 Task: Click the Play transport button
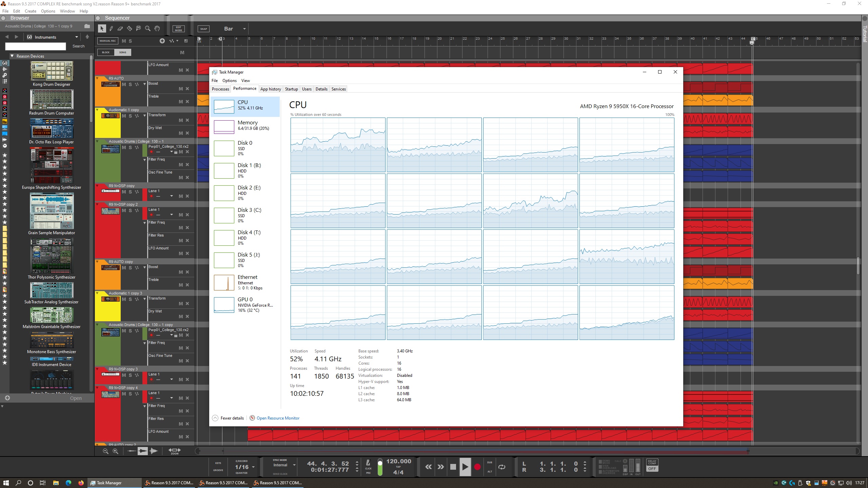[465, 467]
